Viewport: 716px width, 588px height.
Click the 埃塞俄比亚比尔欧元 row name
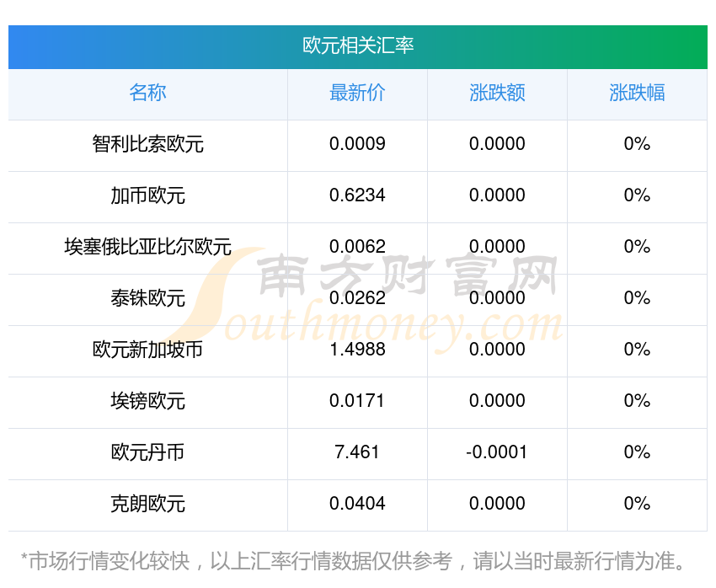pyautogui.click(x=148, y=247)
